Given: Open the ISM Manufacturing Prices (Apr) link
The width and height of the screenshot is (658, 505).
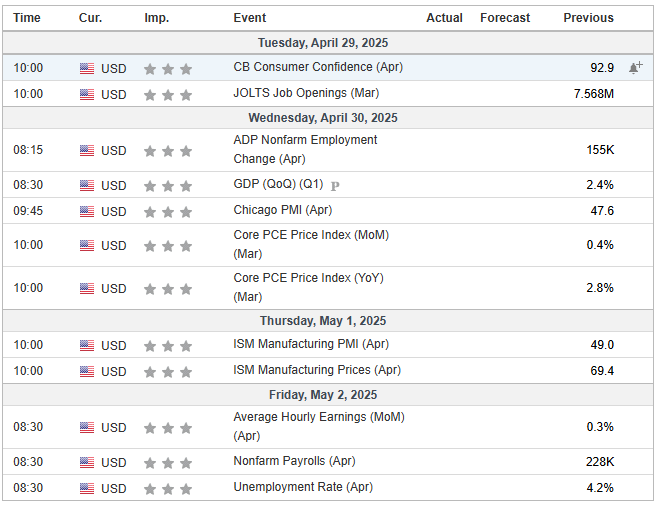Looking at the screenshot, I should coord(317,370).
